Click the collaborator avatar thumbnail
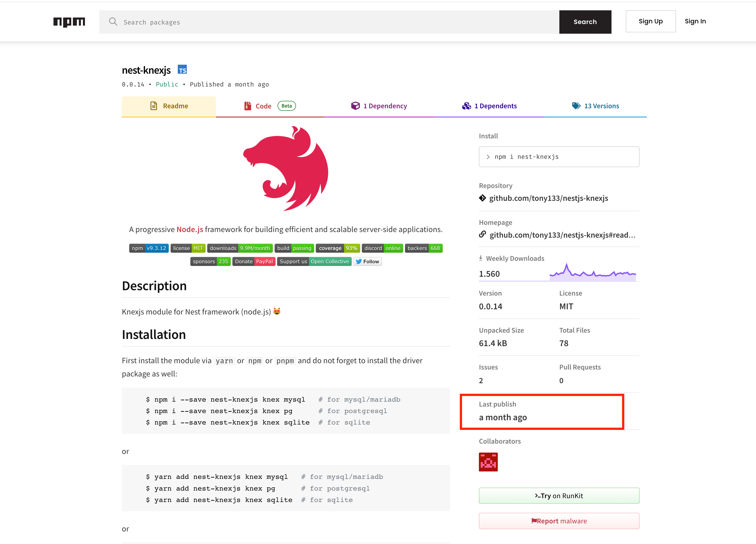The width and height of the screenshot is (756, 544). [x=488, y=462]
